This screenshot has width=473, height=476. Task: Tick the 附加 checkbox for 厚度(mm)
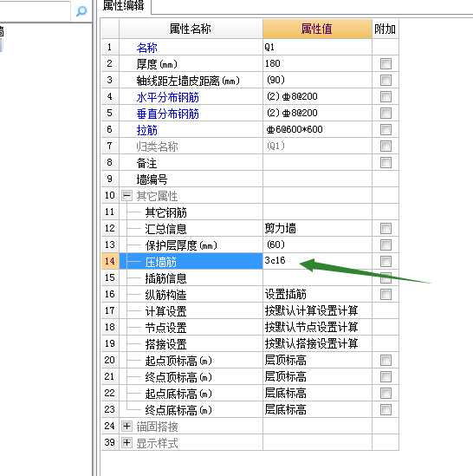(386, 64)
